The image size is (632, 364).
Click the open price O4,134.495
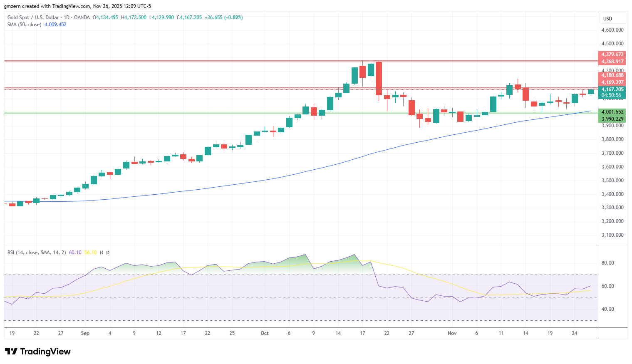(105, 17)
